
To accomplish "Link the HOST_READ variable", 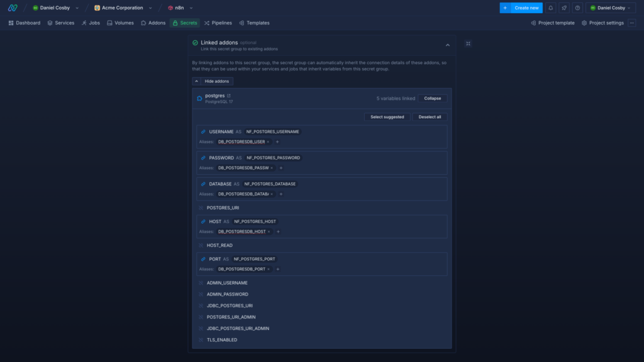I will tap(201, 245).
